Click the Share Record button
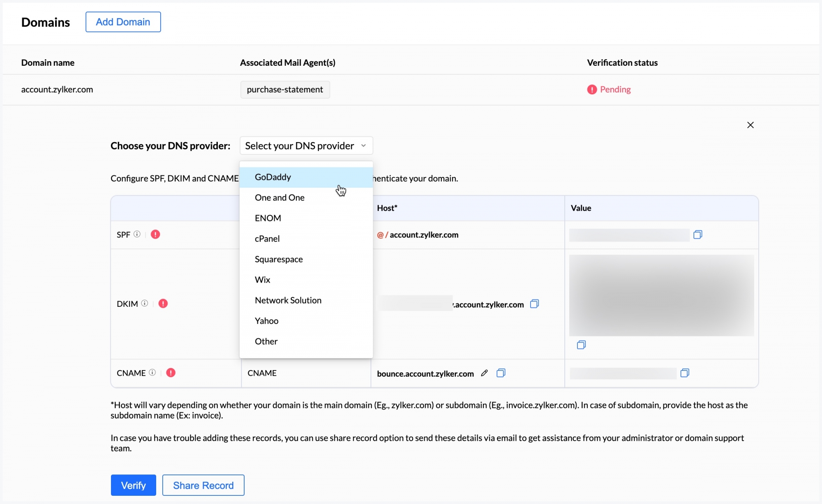This screenshot has width=822, height=504. [x=203, y=485]
